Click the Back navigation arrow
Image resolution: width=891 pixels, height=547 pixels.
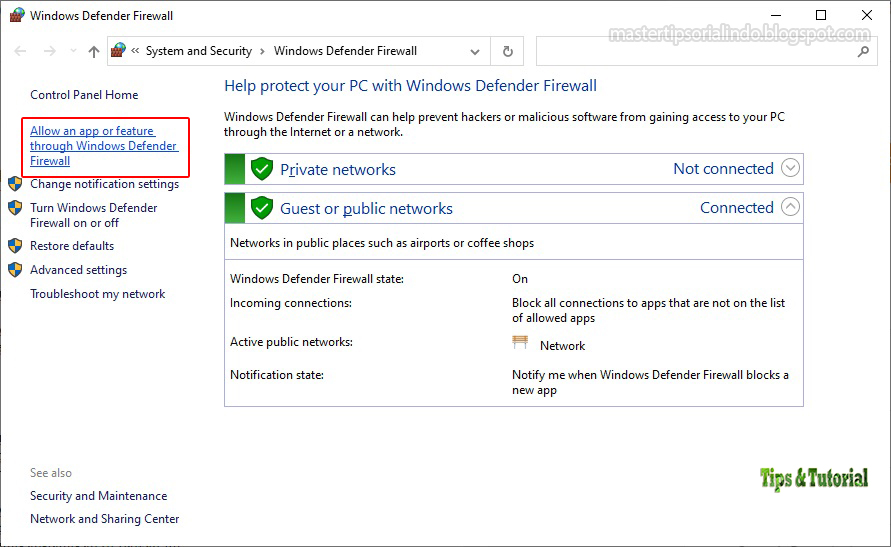[x=20, y=51]
